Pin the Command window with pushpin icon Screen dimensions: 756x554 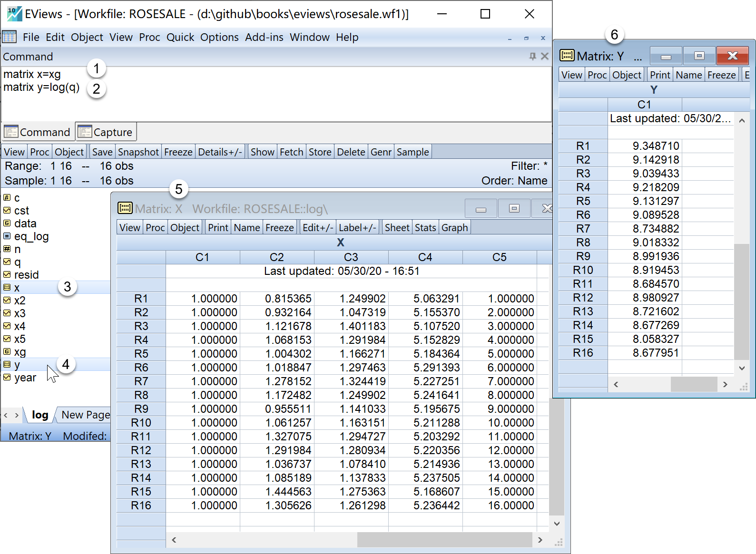tap(533, 57)
